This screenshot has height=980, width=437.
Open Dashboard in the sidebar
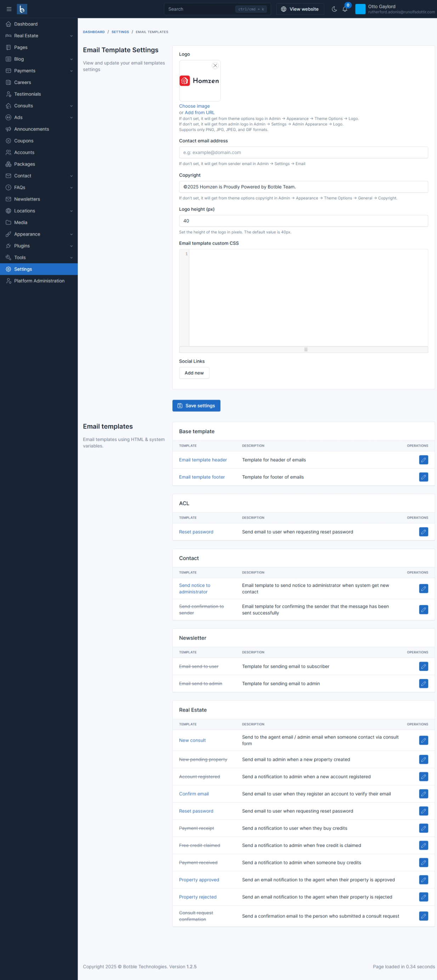click(x=39, y=24)
